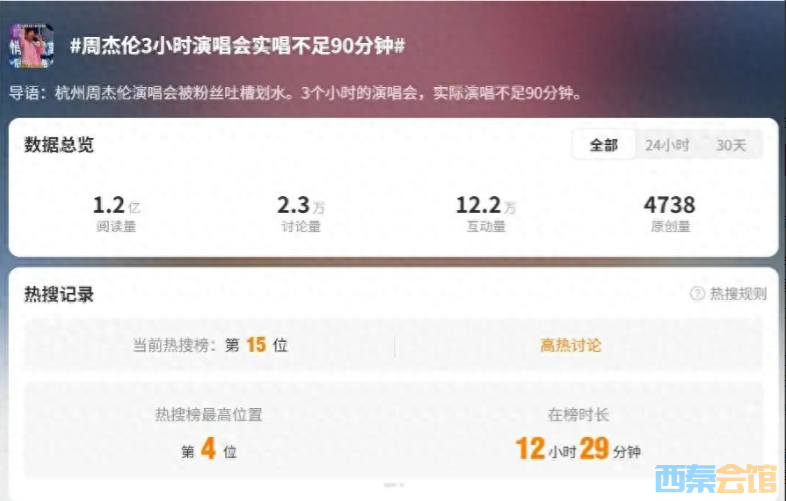This screenshot has width=786, height=501.
Task: Click the 西秦会馆 watermark logo
Action: tap(716, 478)
